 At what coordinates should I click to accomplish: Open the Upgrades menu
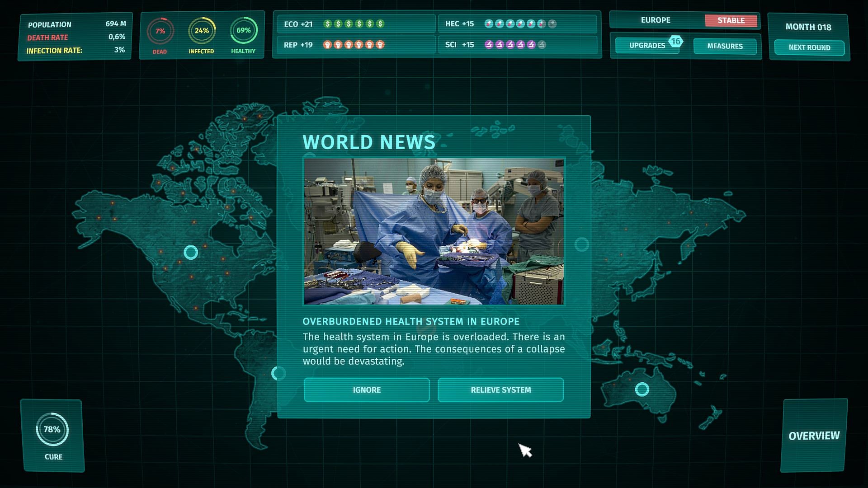(x=646, y=46)
